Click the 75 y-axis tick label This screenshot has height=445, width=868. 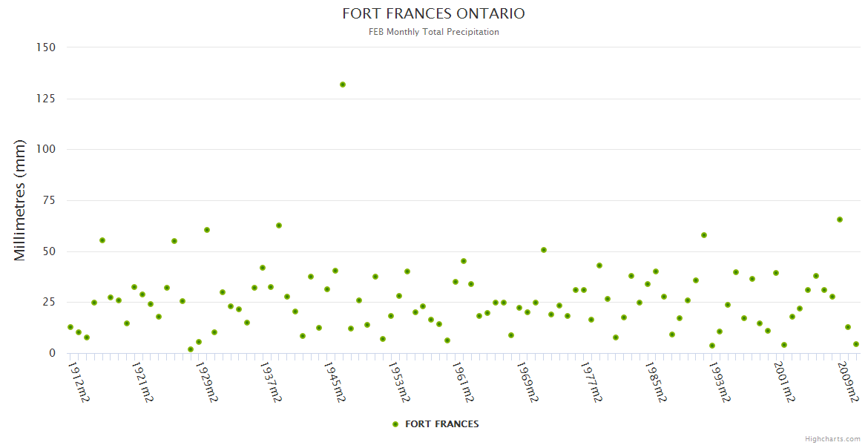[49, 200]
